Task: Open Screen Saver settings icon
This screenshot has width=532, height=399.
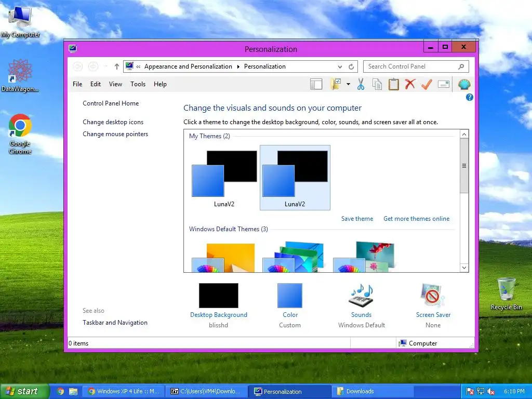Action: pos(433,296)
